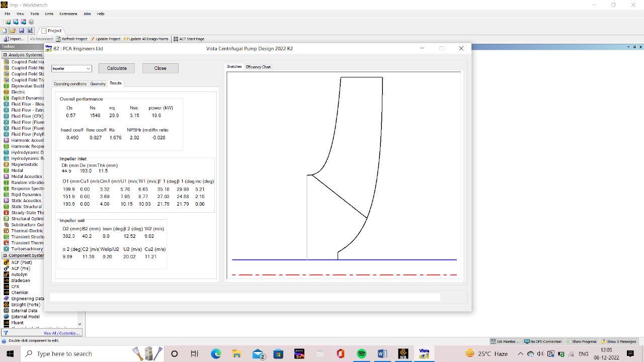Click View All / Customize link
644x362 pixels.
61,333
